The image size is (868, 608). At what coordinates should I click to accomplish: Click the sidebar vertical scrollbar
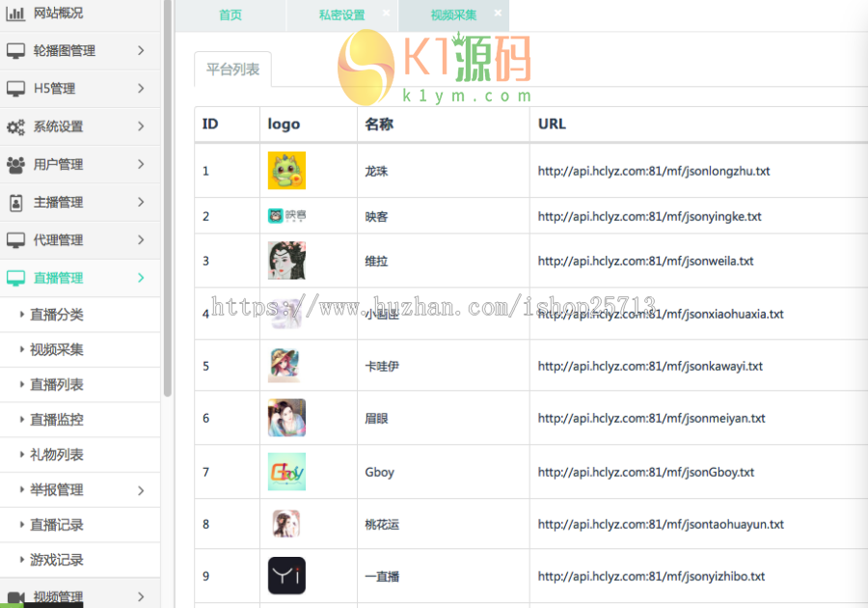[x=168, y=198]
